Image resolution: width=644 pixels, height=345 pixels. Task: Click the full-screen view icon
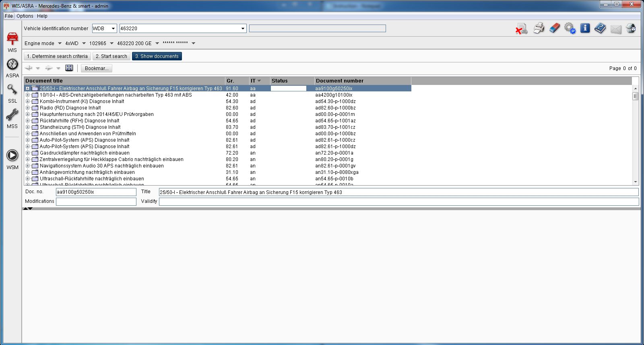click(69, 68)
